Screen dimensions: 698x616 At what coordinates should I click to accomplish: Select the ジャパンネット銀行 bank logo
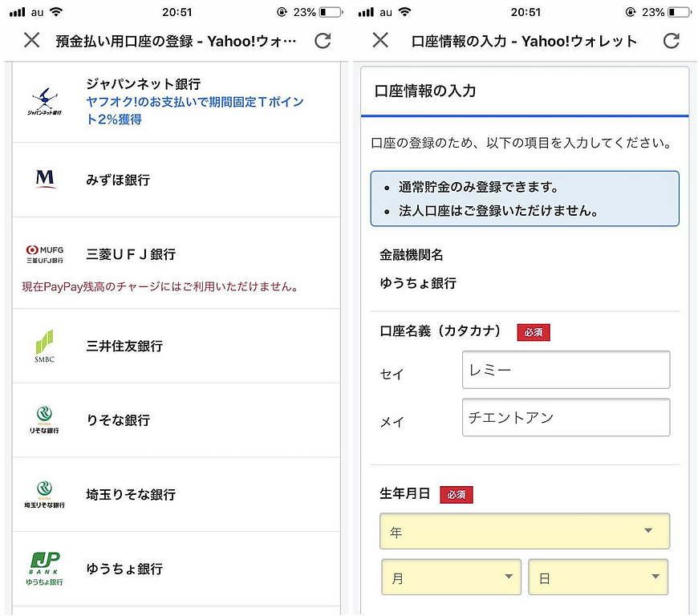tap(44, 99)
